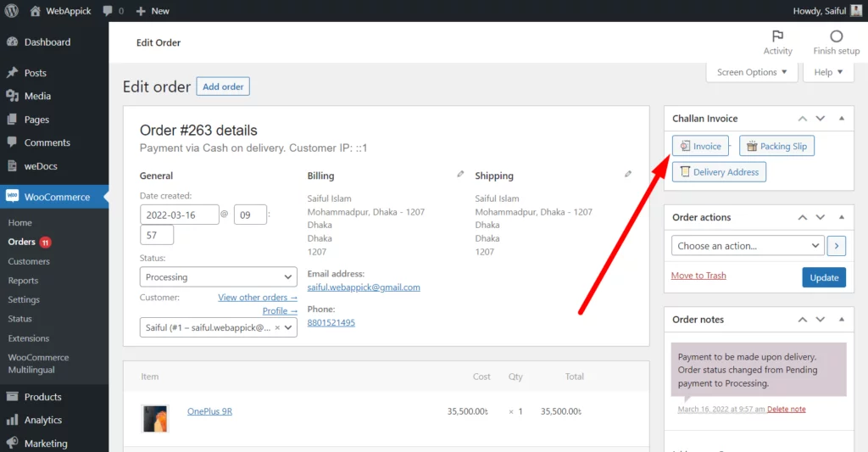This screenshot has height=452, width=868.
Task: Open Pages menu
Action: coord(54,119)
